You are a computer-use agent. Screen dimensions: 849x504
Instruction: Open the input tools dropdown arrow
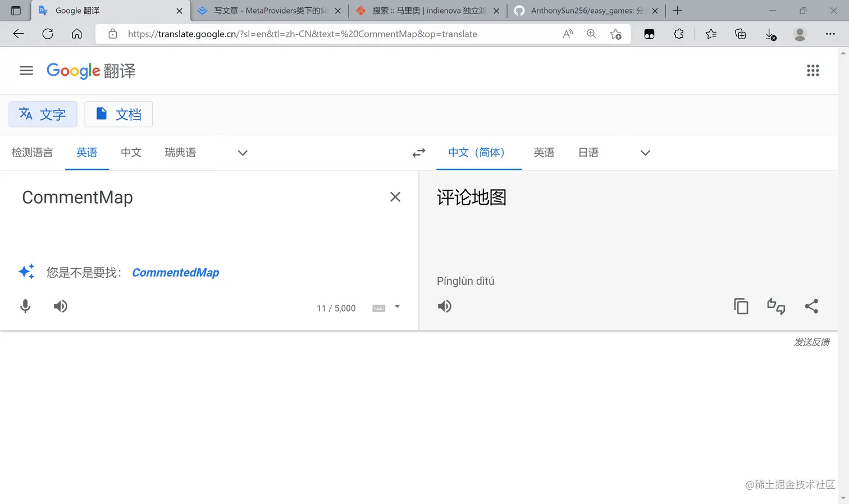[x=397, y=307]
